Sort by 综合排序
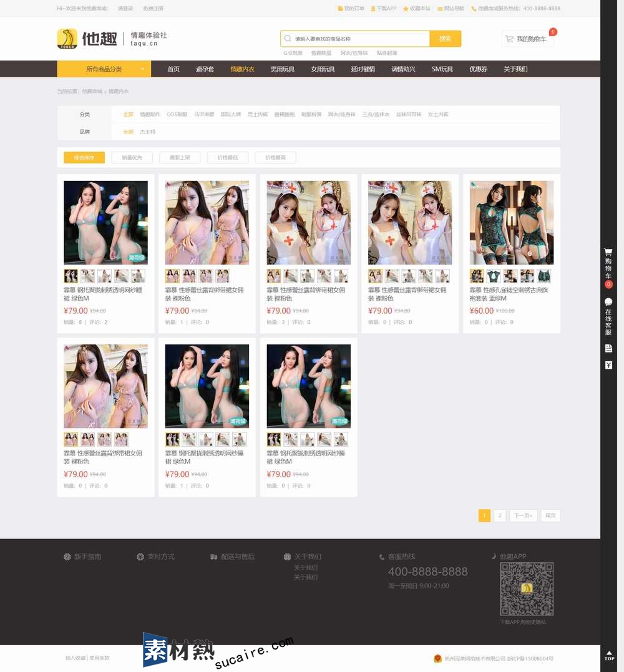This screenshot has width=624, height=672. 84,158
